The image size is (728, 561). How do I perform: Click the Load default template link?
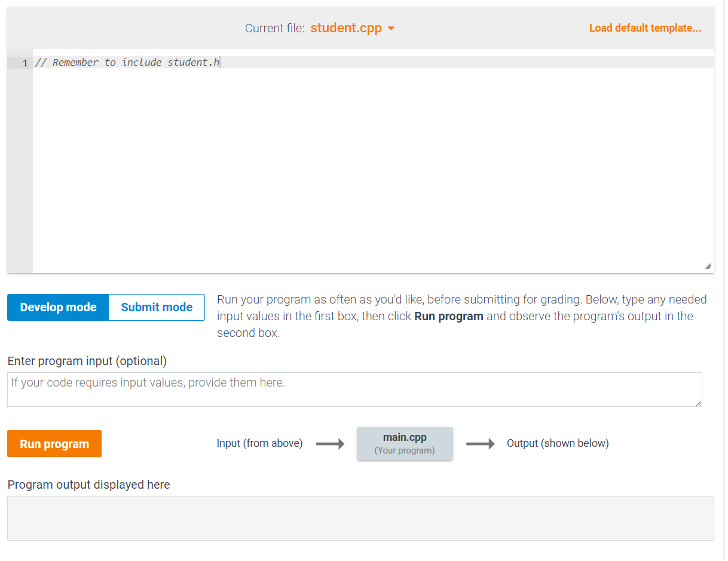coord(645,28)
